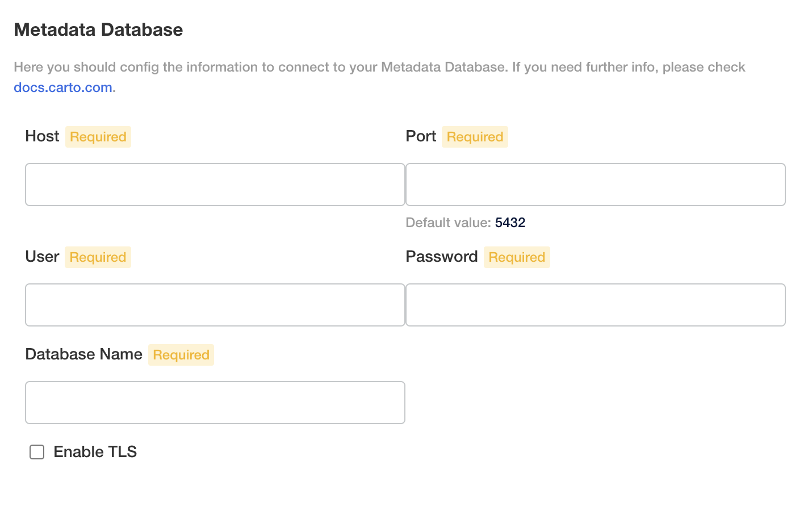Image resolution: width=812 pixels, height=519 pixels.
Task: Select the User text box
Action: click(215, 305)
